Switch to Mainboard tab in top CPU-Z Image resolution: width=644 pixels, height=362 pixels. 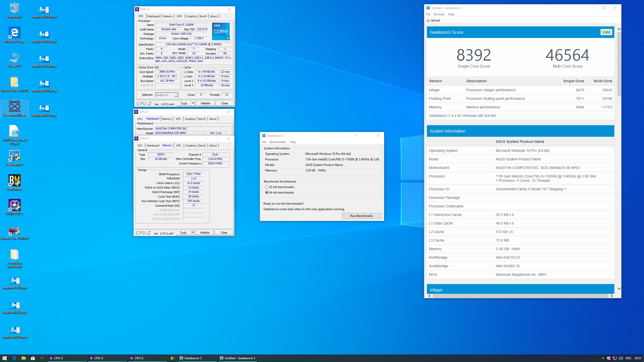[154, 16]
